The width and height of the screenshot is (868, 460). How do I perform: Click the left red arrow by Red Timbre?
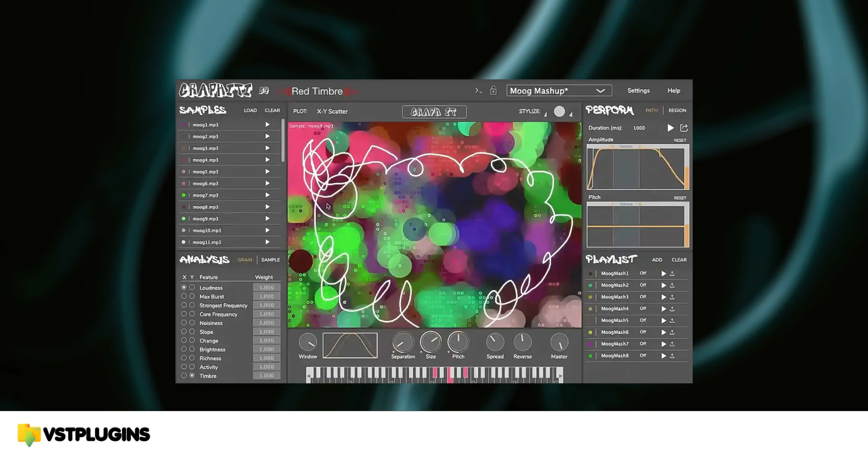point(284,91)
